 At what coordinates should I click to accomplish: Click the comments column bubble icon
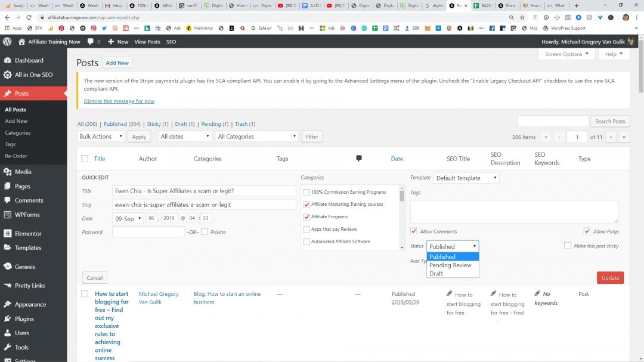pos(358,158)
